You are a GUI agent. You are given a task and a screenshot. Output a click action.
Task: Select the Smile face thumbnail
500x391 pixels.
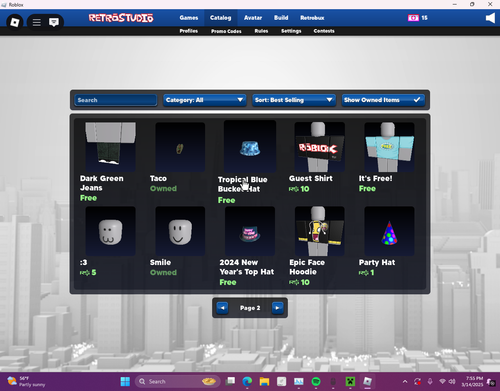click(x=180, y=231)
